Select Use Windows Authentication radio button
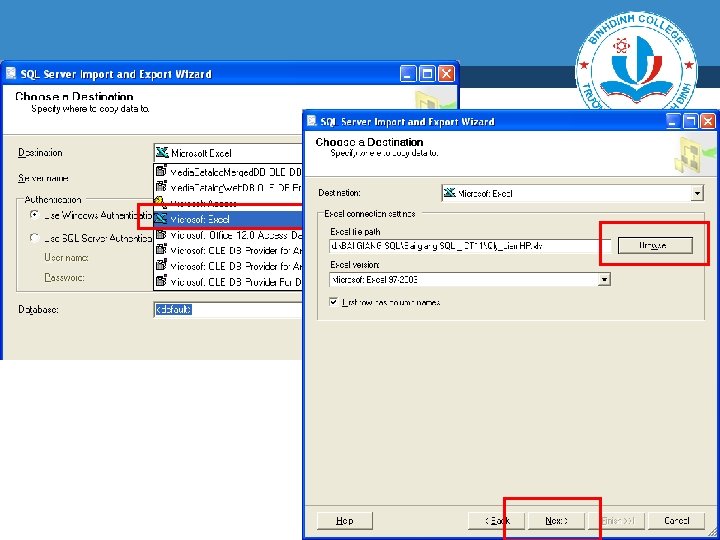The width and height of the screenshot is (720, 540). (x=34, y=215)
